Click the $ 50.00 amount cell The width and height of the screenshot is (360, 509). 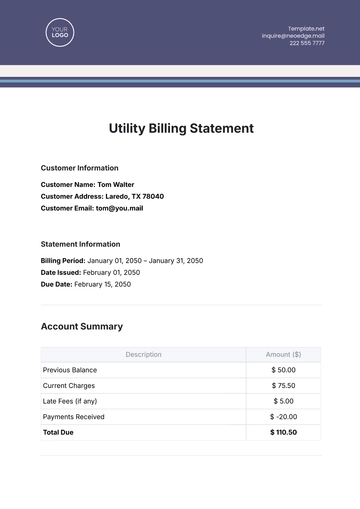(283, 370)
